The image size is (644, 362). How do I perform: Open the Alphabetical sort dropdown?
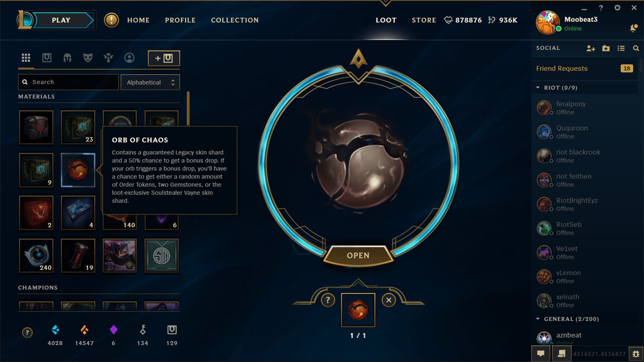(x=150, y=82)
